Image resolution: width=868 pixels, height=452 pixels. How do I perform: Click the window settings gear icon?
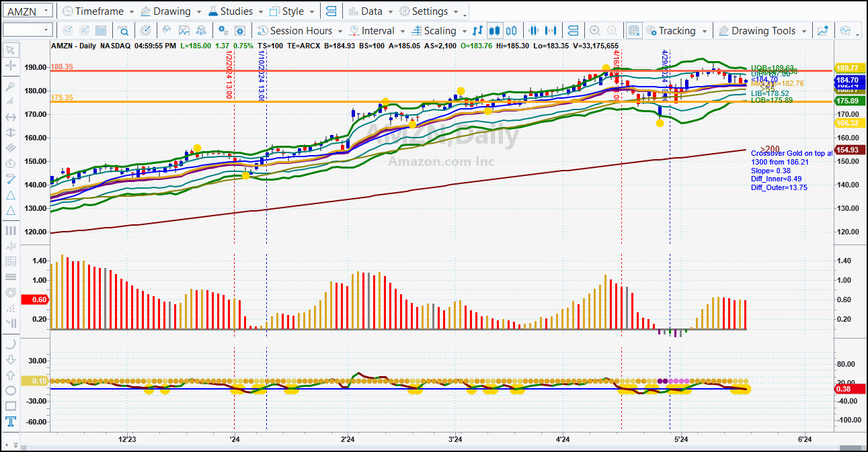pyautogui.click(x=241, y=30)
